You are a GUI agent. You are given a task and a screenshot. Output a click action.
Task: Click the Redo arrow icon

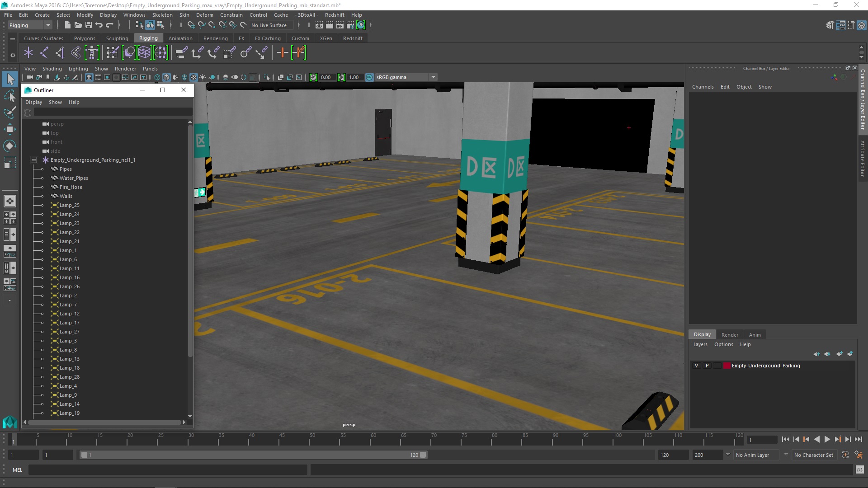109,25
